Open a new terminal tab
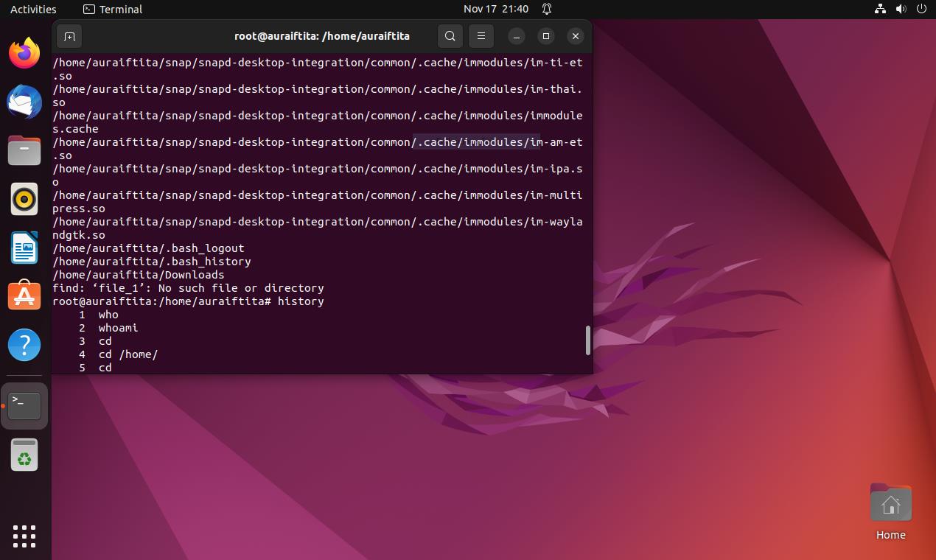 coord(69,36)
